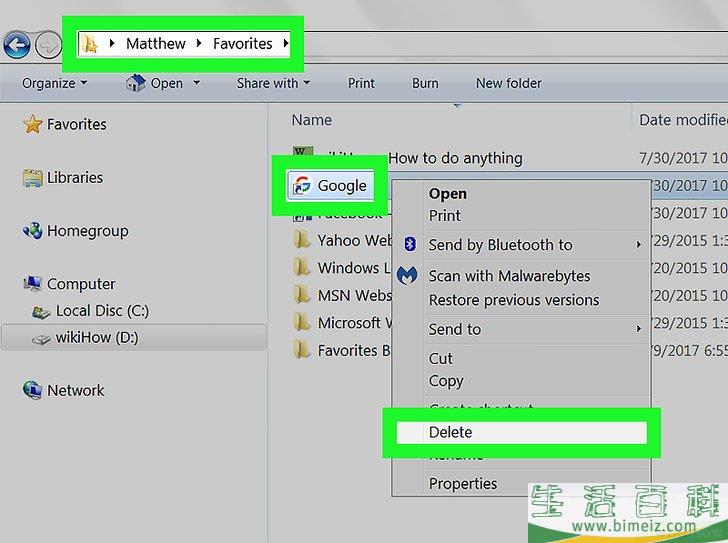This screenshot has width=728, height=543.
Task: Choose Send by Bluetooth to
Action: coord(500,245)
